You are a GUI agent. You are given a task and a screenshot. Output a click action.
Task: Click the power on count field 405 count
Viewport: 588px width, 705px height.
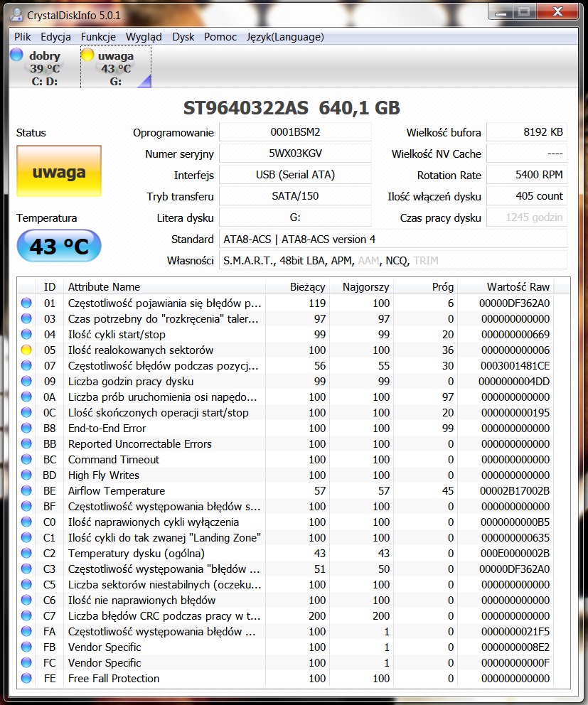[x=527, y=196]
